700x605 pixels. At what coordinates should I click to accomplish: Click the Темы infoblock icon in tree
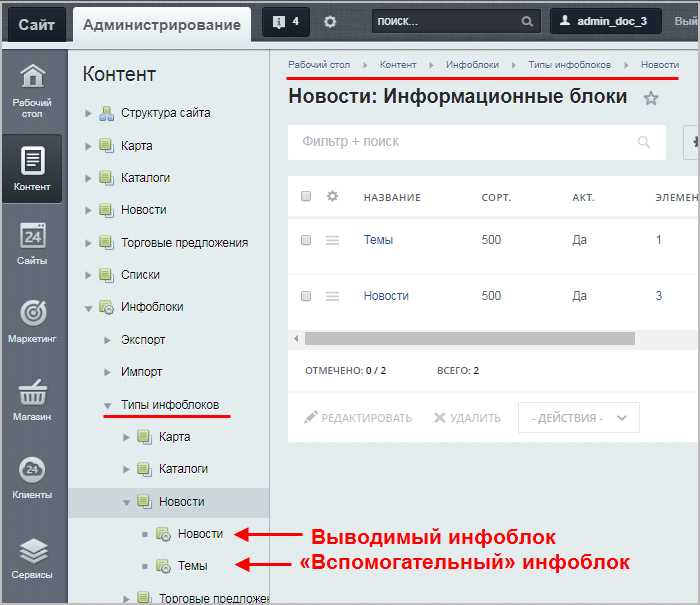click(x=163, y=566)
